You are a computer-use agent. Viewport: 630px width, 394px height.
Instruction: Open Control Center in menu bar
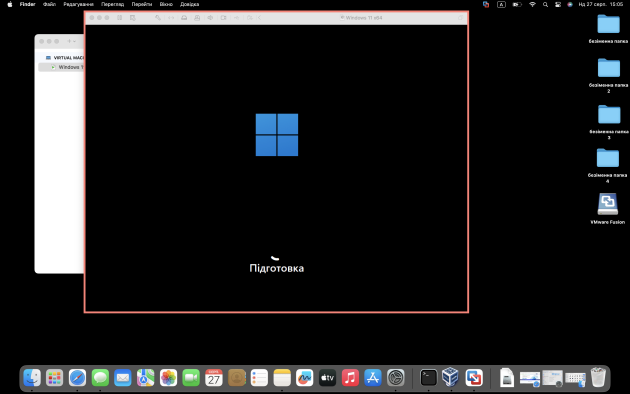tap(558, 4)
